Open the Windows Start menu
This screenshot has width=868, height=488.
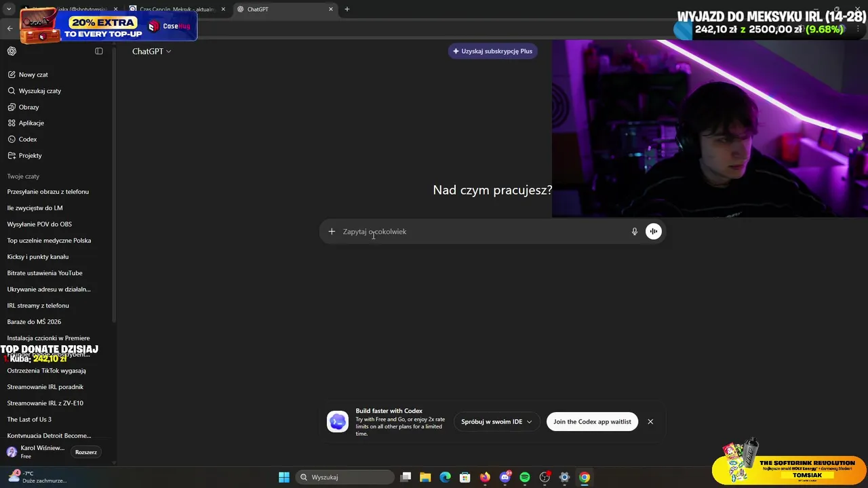(x=284, y=477)
